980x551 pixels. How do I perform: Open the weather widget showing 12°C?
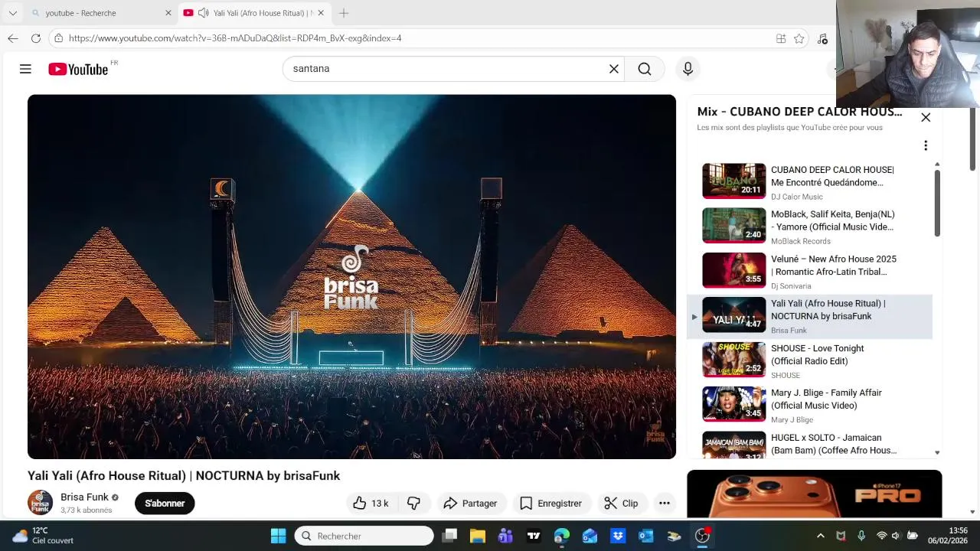pyautogui.click(x=44, y=536)
